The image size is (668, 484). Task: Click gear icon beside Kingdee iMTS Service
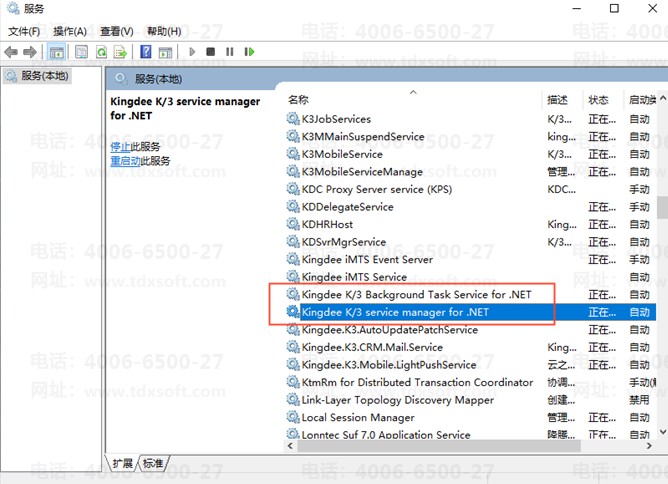(293, 276)
